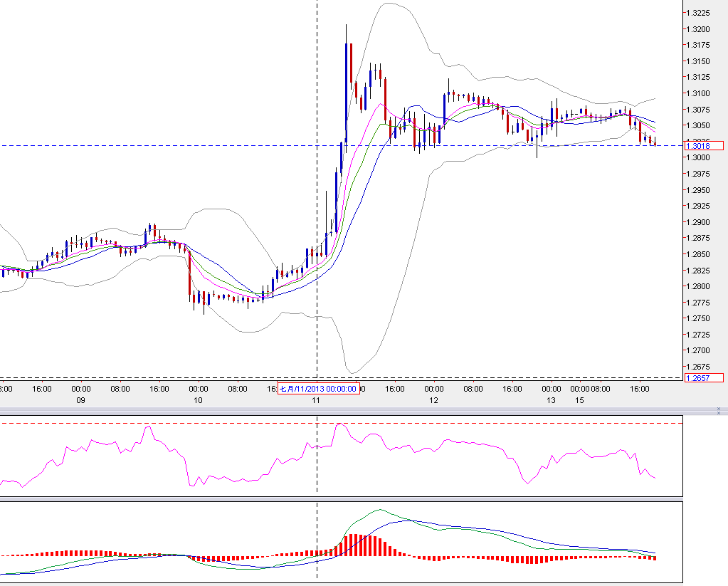This screenshot has width=728, height=586.
Task: Click the 1.3150 price scale label
Action: pyautogui.click(x=698, y=61)
